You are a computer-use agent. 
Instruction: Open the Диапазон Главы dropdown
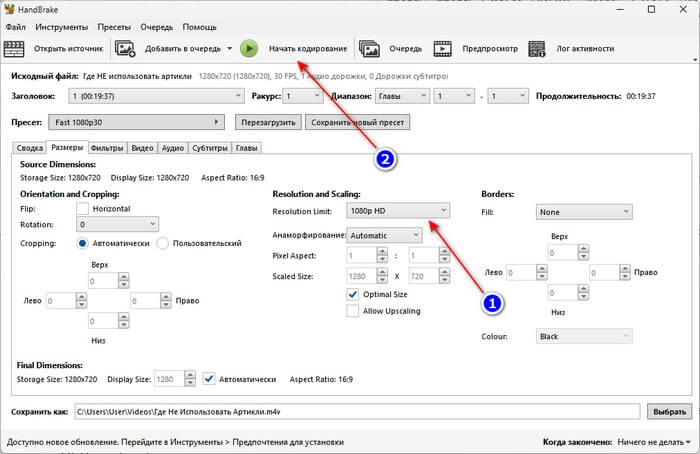click(401, 96)
